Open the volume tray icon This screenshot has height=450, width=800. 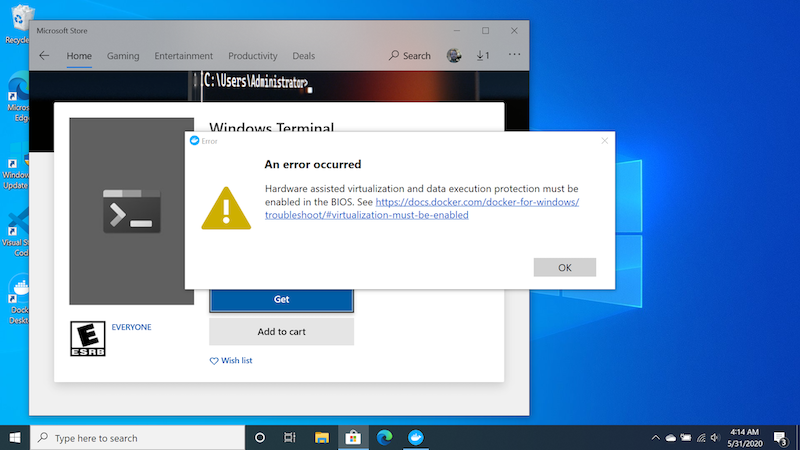pyautogui.click(x=715, y=438)
